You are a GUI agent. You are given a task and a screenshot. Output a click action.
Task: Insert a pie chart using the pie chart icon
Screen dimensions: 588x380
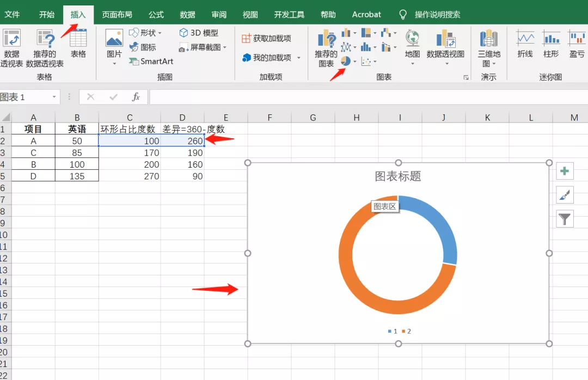(346, 61)
